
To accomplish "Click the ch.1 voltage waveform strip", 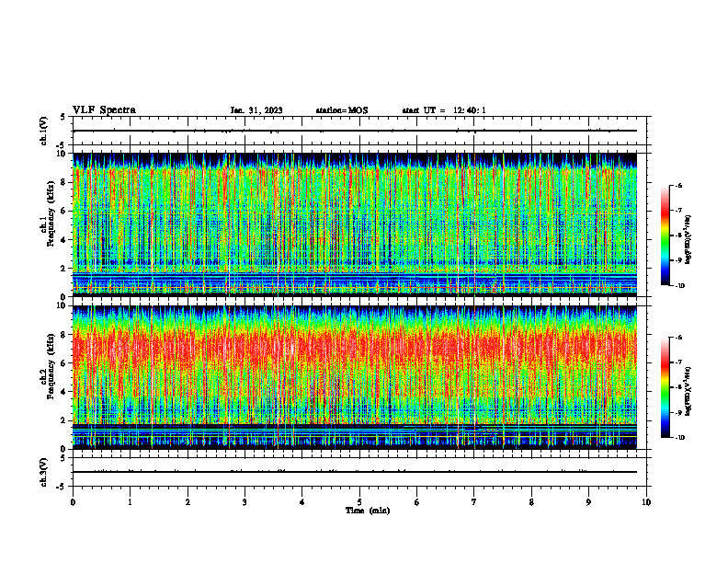I will (359, 131).
